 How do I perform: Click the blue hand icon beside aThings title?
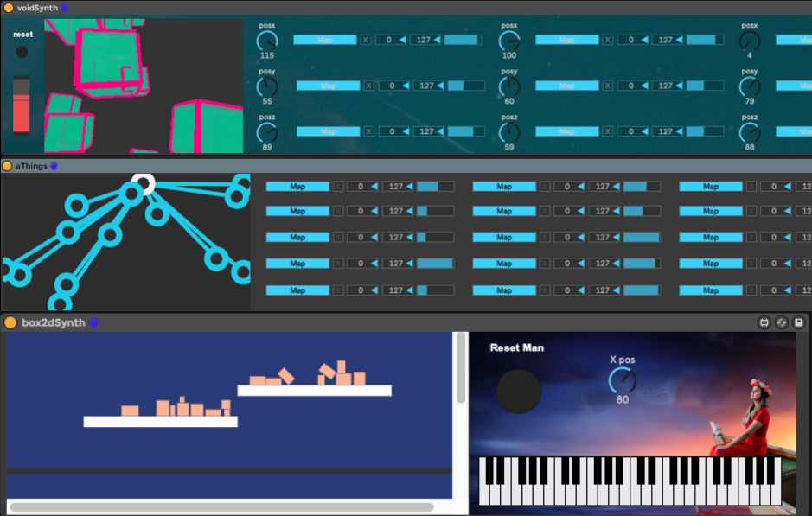(54, 165)
